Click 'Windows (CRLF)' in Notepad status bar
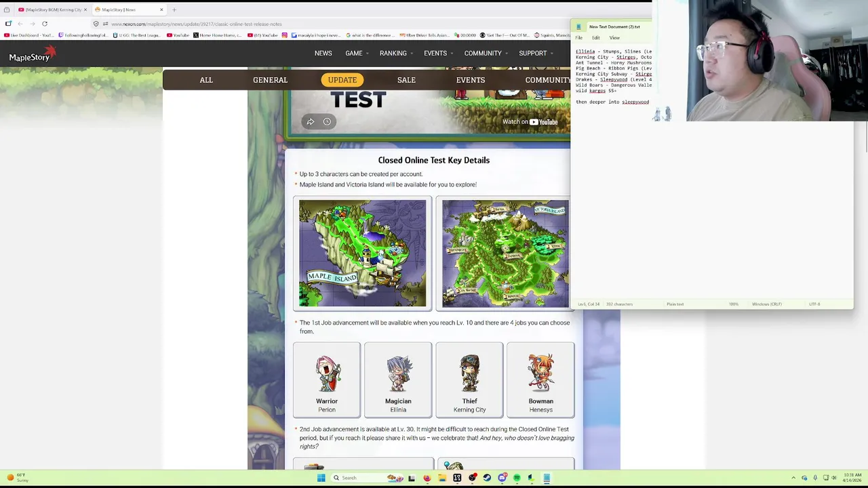 point(767,304)
